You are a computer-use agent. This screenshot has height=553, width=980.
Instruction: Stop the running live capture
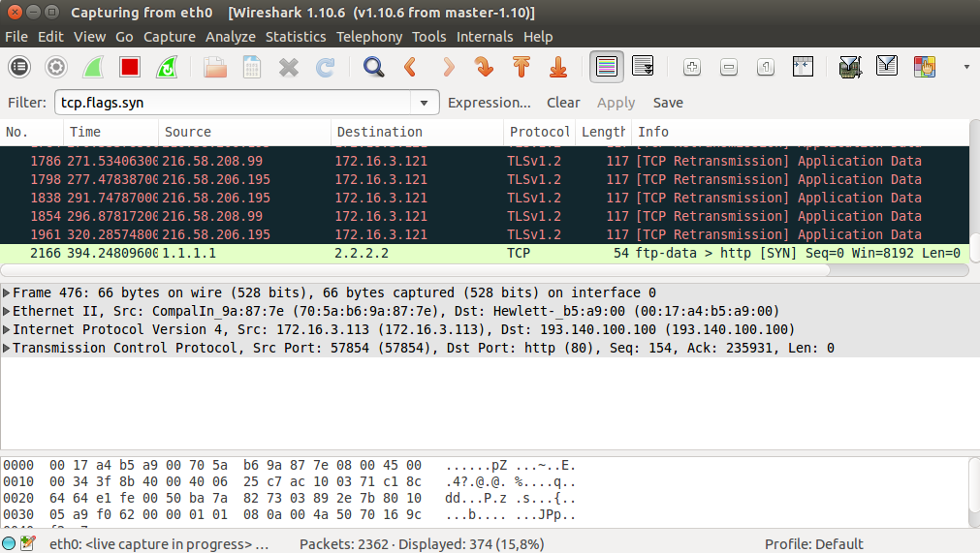(x=130, y=67)
